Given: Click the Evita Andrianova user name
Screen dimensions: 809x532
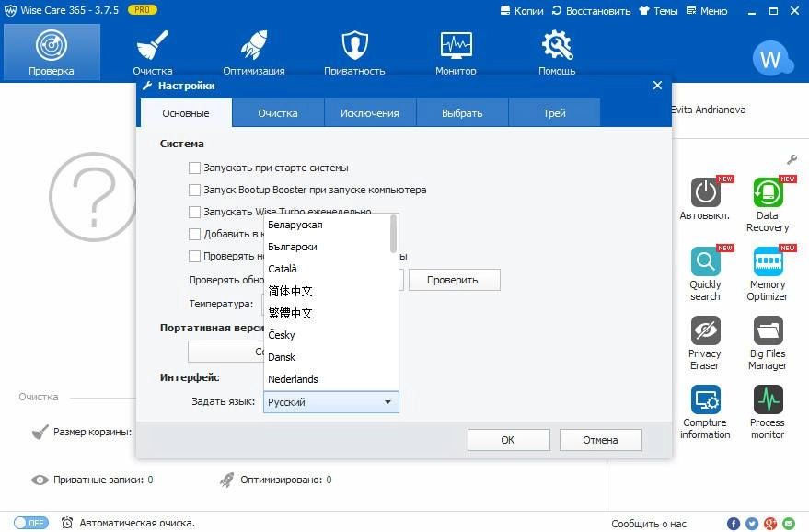Looking at the screenshot, I should click(x=709, y=110).
